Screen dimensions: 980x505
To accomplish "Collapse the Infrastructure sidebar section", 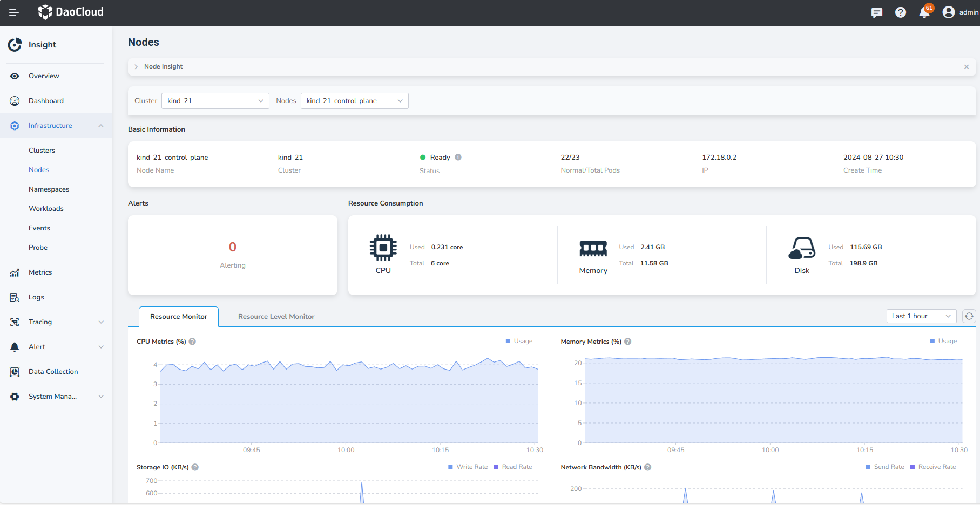I will coord(101,126).
